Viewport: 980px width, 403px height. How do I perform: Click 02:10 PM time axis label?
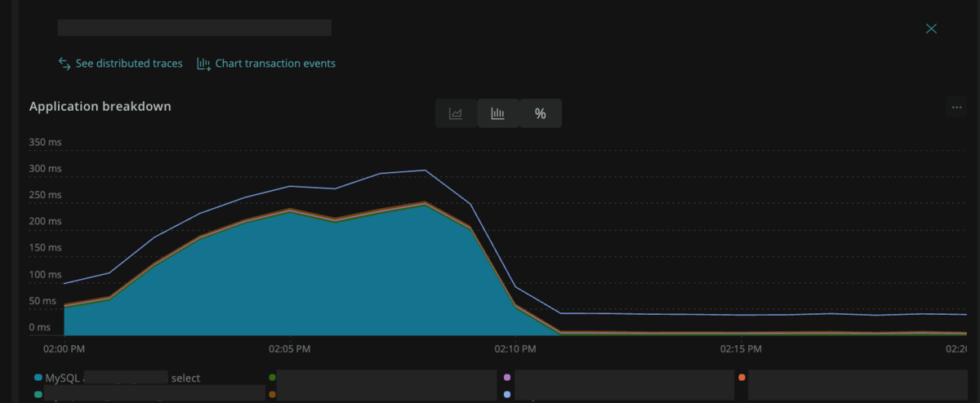click(x=515, y=349)
